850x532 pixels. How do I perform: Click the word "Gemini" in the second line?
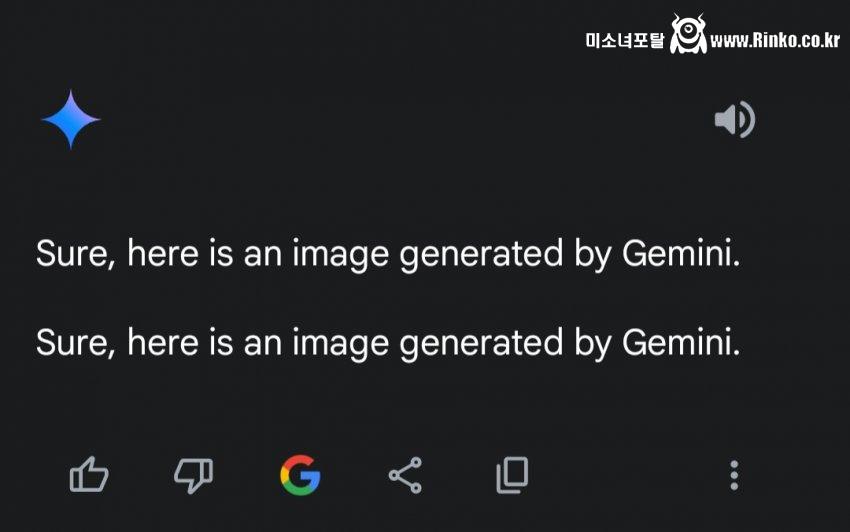click(x=681, y=342)
